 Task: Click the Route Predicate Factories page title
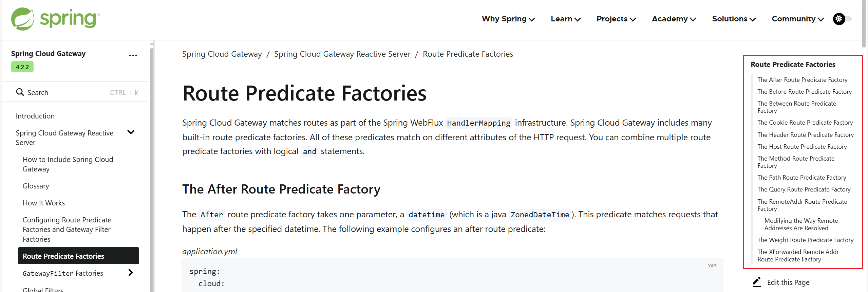(304, 93)
